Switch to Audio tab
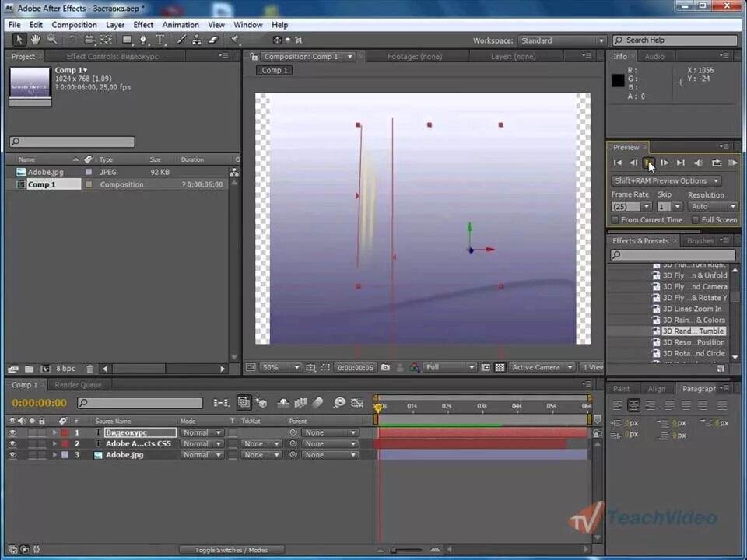The image size is (747, 560). pos(654,56)
